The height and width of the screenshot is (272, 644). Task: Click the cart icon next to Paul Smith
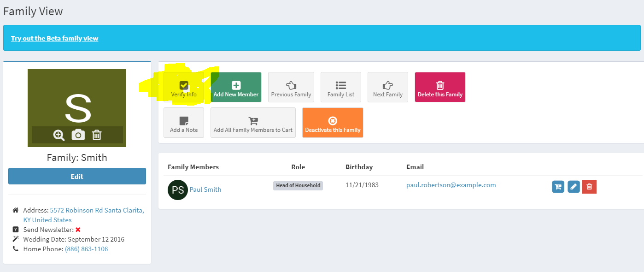tap(558, 187)
